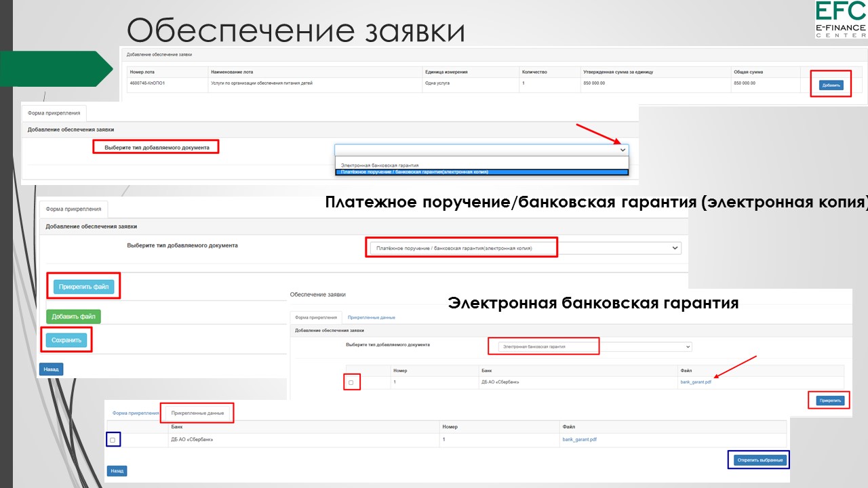Tick Сбербанк row checkbox above the Прикрепить button
Viewport: 868px width, 488px height.
click(x=351, y=383)
